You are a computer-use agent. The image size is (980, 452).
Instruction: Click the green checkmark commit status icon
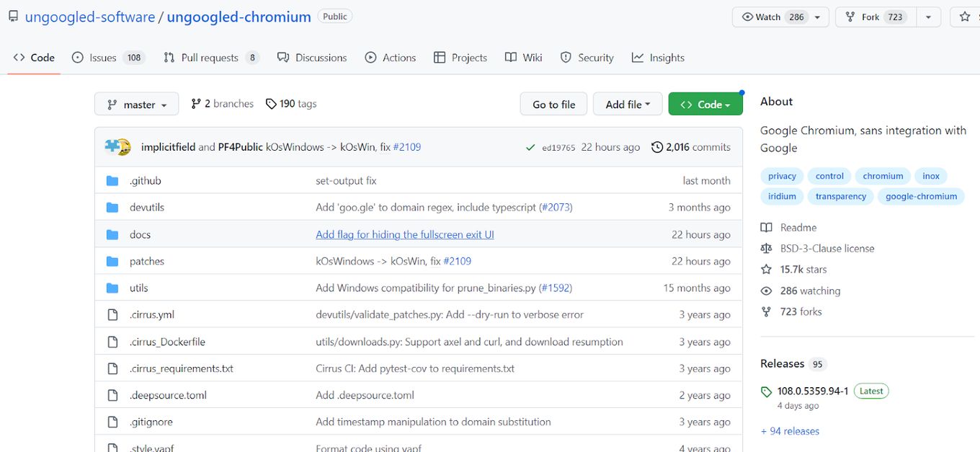(531, 147)
